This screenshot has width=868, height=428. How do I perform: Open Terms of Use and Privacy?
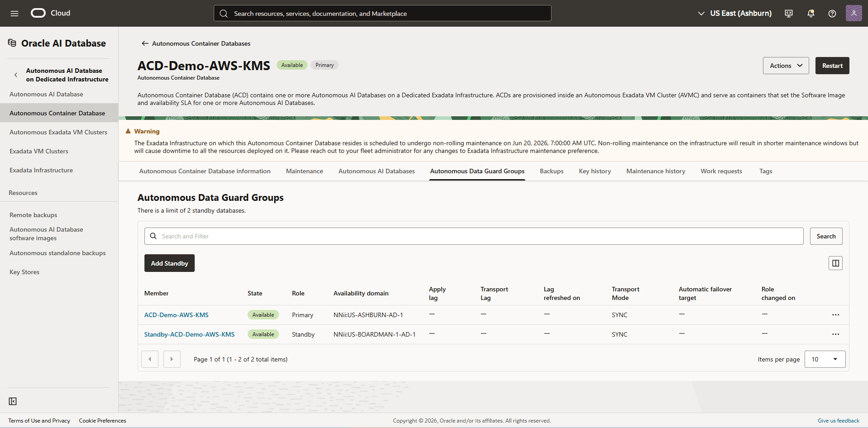tap(39, 421)
